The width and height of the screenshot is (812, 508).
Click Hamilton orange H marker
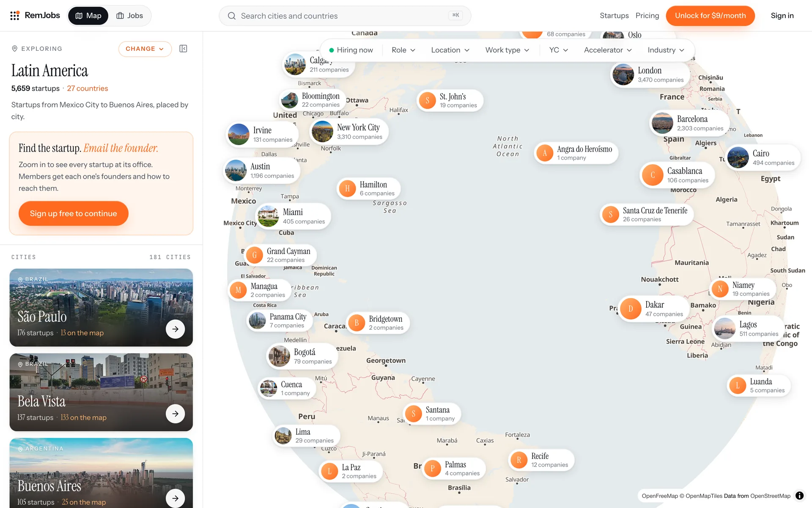[x=348, y=188]
